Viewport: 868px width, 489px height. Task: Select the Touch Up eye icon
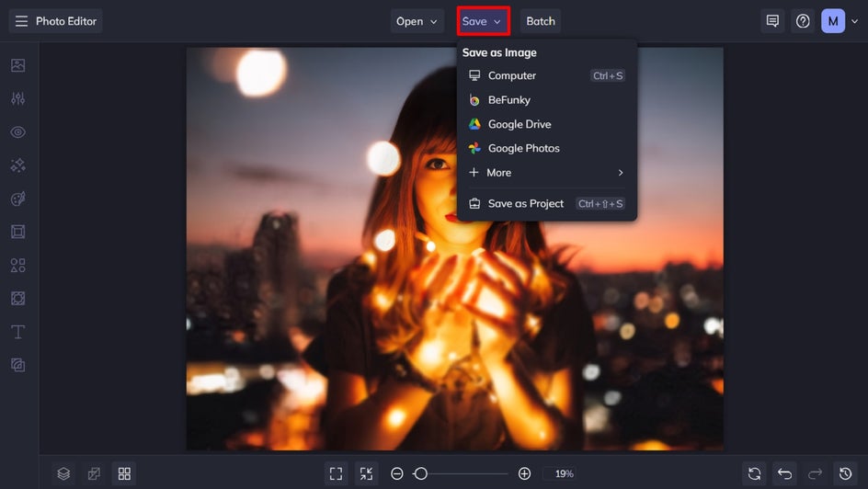tap(17, 132)
